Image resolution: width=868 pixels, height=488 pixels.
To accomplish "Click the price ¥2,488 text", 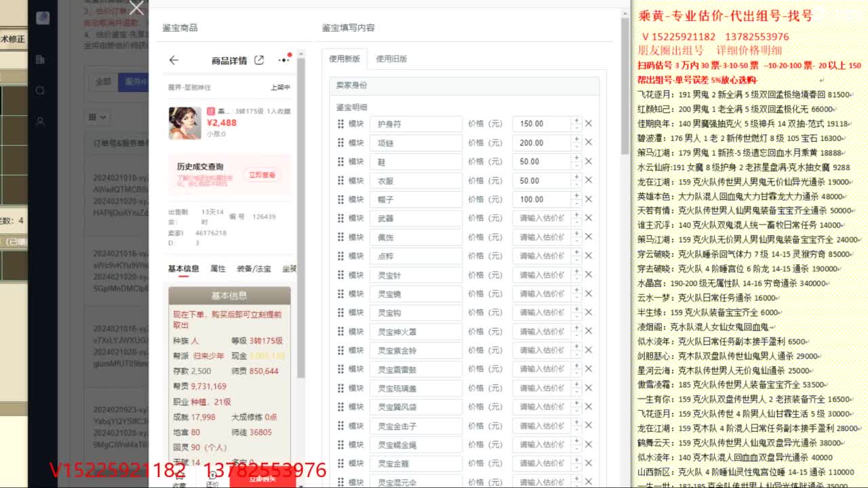I will pos(222,123).
